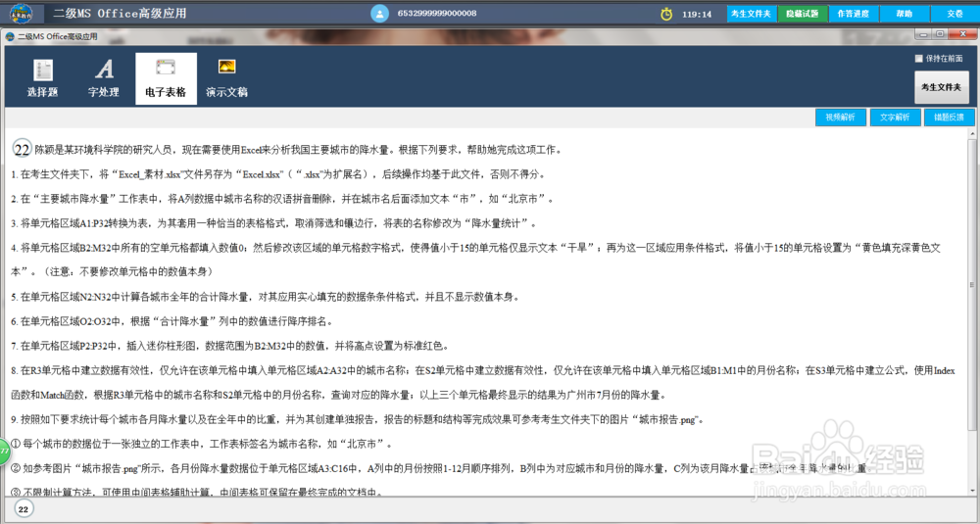Image resolution: width=980 pixels, height=524 pixels.
Task: Click the countdown timer clock icon
Action: click(666, 14)
